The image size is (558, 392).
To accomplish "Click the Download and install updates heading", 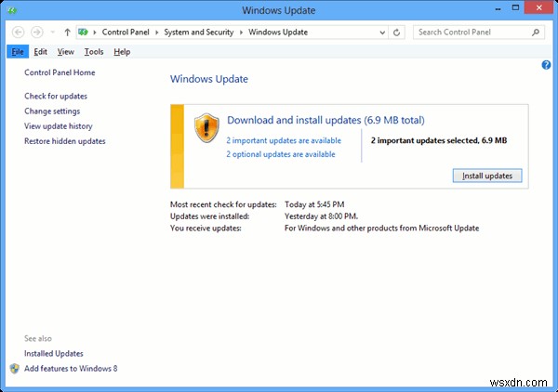I will [x=325, y=120].
